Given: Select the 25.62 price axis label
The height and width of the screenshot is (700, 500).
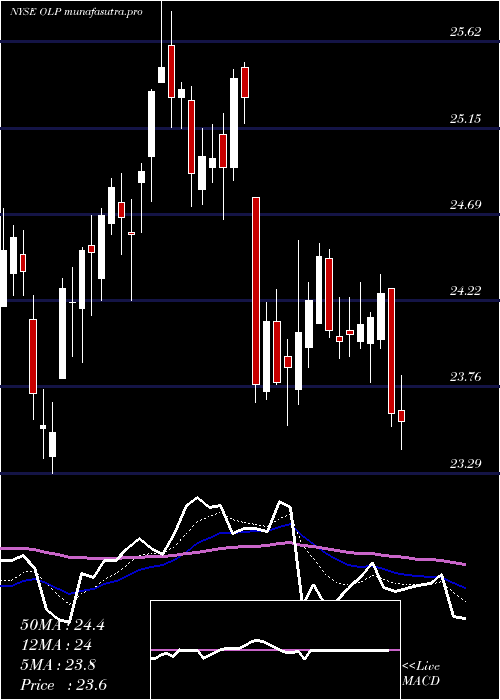Looking at the screenshot, I should click(466, 31).
